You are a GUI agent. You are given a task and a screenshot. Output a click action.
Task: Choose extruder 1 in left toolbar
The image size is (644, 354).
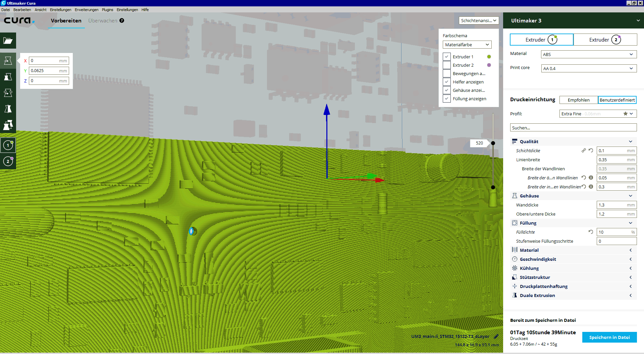(x=8, y=145)
